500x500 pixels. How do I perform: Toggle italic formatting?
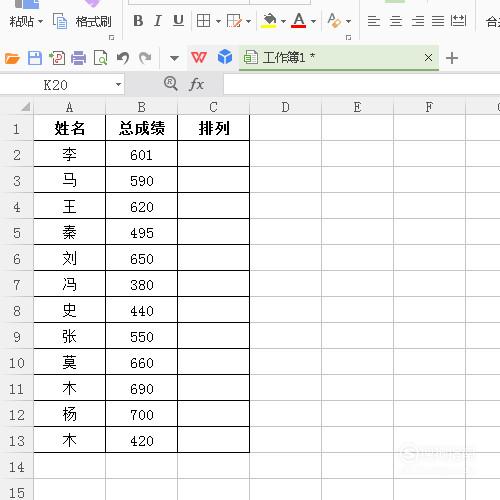point(158,21)
